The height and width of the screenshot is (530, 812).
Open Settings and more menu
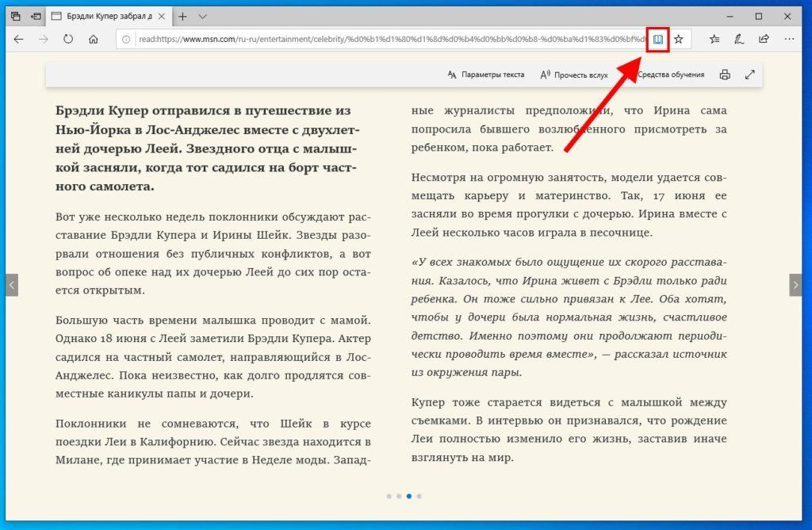(790, 39)
